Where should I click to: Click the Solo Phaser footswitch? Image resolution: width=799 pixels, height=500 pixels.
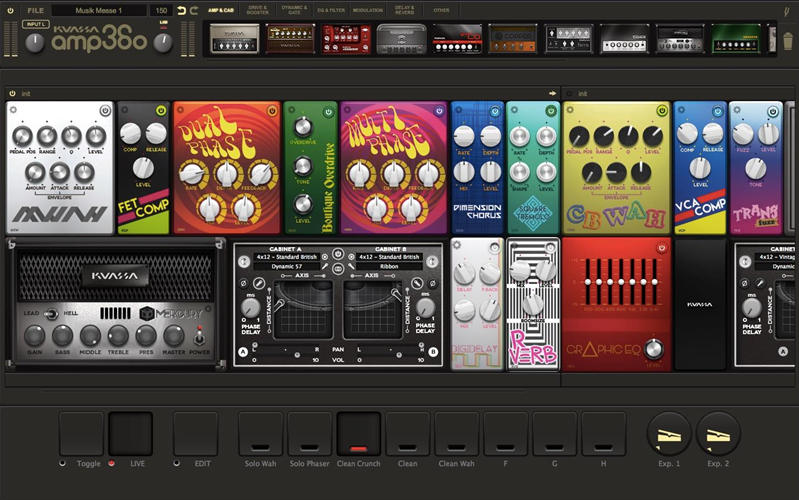(x=309, y=434)
